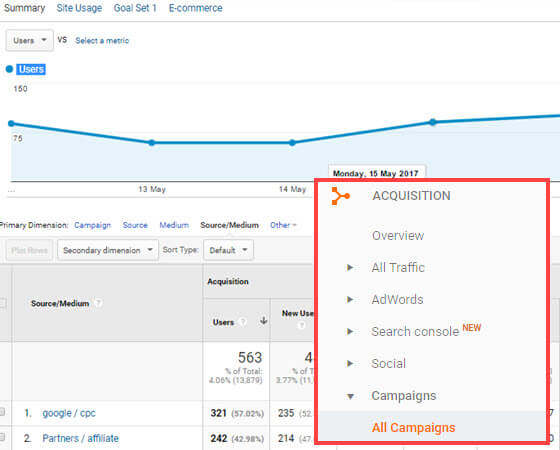Viewport: 560px width, 450px height.
Task: Click the highlighted Users legend label
Action: 31,69
